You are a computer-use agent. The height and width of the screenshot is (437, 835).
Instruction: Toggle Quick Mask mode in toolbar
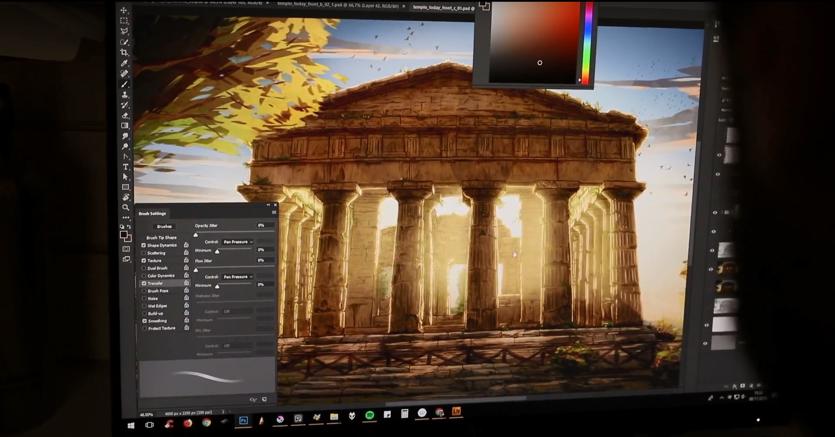(x=126, y=249)
